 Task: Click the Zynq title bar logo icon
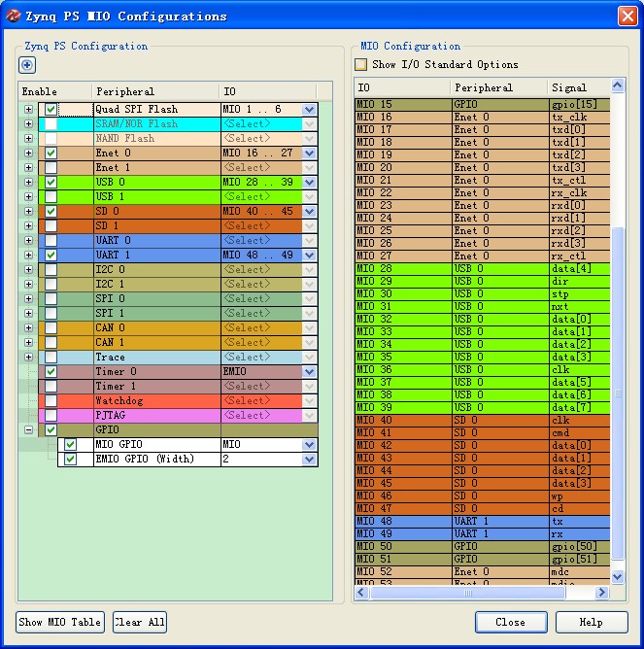coord(13,16)
